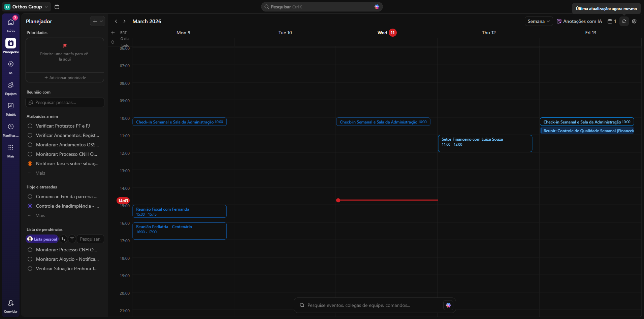Open Painéis dashboards icon
Viewport: 644px width, 319px height.
point(11,106)
